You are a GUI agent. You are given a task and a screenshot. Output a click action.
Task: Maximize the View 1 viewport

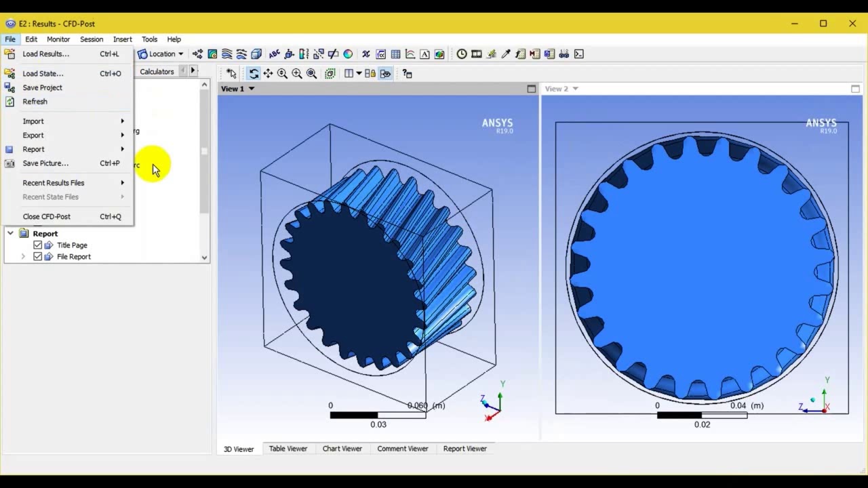coord(531,89)
